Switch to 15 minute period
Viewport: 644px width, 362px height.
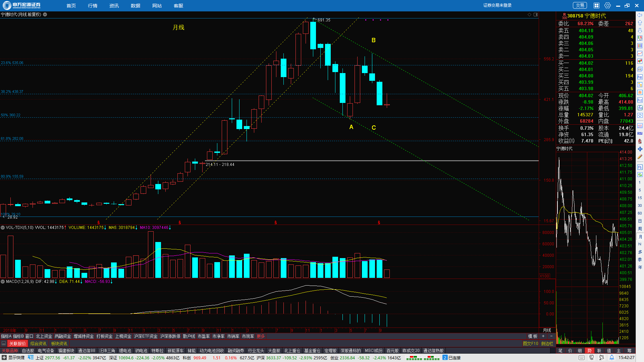tap(640, 198)
